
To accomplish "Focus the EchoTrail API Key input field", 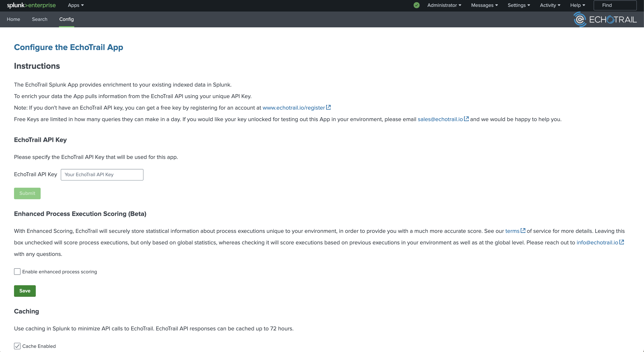I will (102, 175).
